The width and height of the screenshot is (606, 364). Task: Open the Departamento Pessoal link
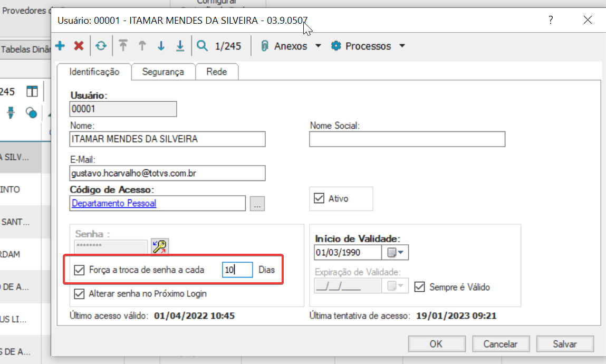pos(114,203)
